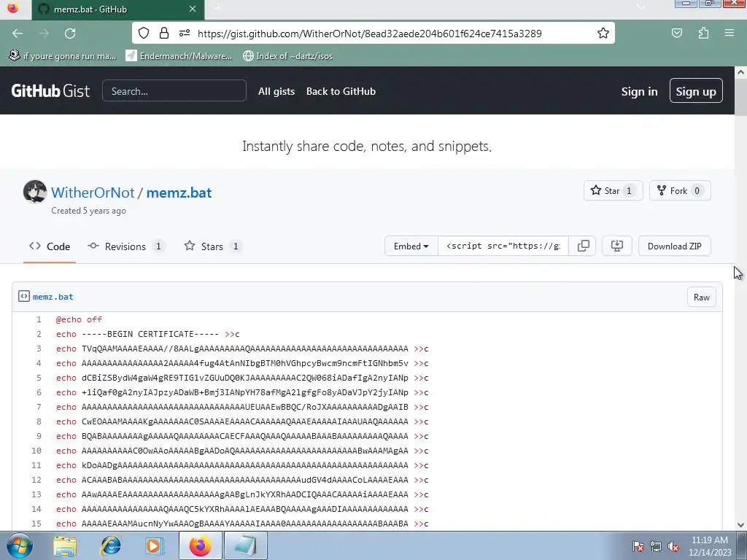Go Back to GitHub
The height and width of the screenshot is (560, 747).
[341, 91]
